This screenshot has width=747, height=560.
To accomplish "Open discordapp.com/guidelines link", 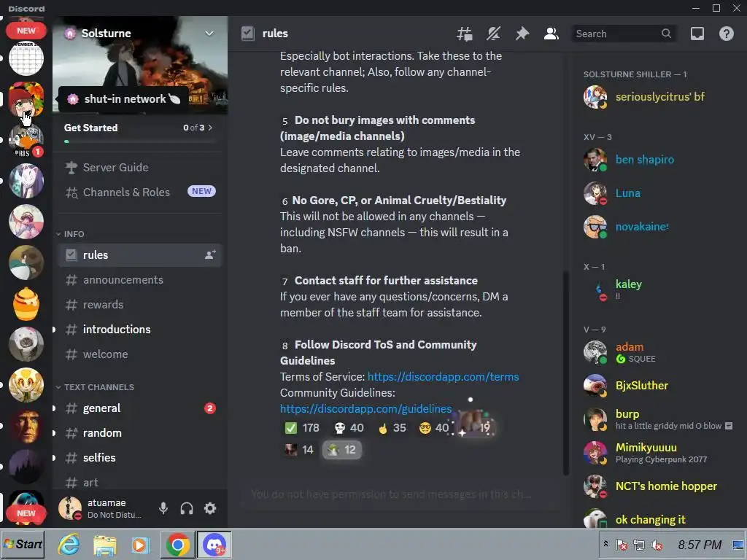I will point(366,408).
